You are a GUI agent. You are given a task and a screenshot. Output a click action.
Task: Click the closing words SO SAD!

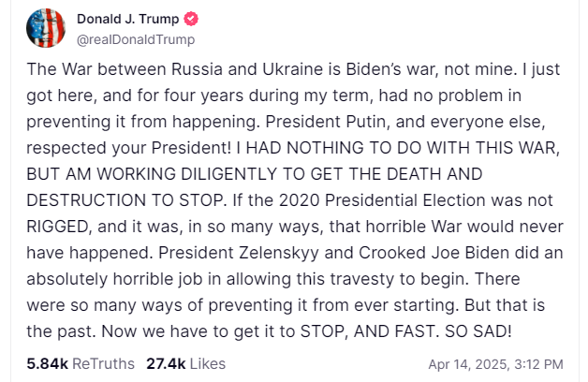tap(478, 331)
